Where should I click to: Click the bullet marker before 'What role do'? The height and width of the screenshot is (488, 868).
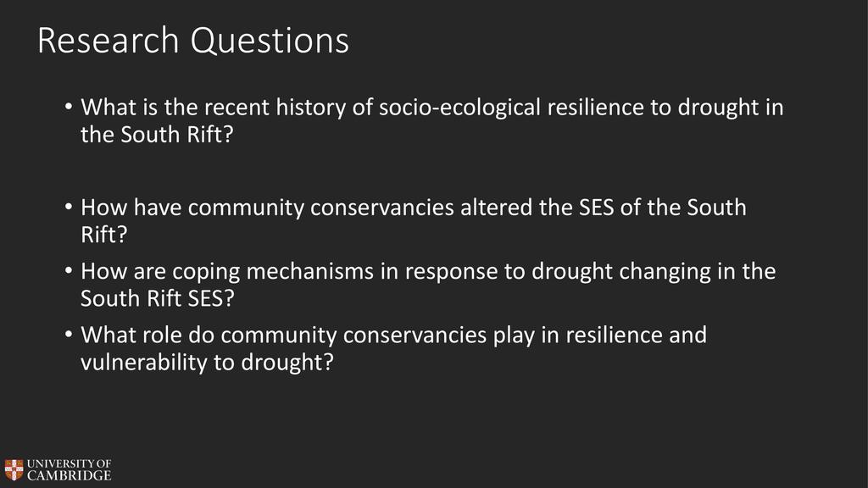[69, 335]
